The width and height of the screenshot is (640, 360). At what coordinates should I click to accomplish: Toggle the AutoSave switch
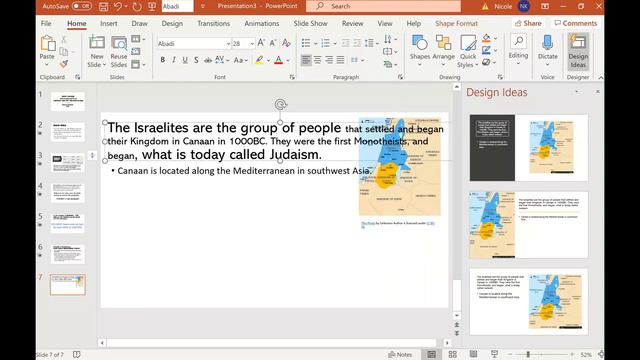coord(81,6)
